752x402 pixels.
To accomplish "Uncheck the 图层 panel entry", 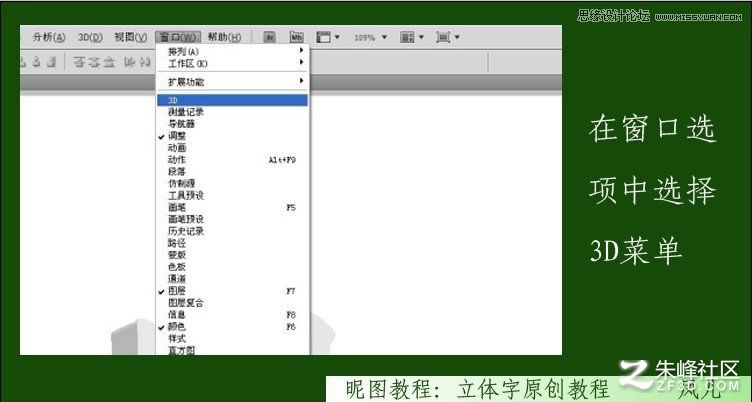I will [233, 291].
